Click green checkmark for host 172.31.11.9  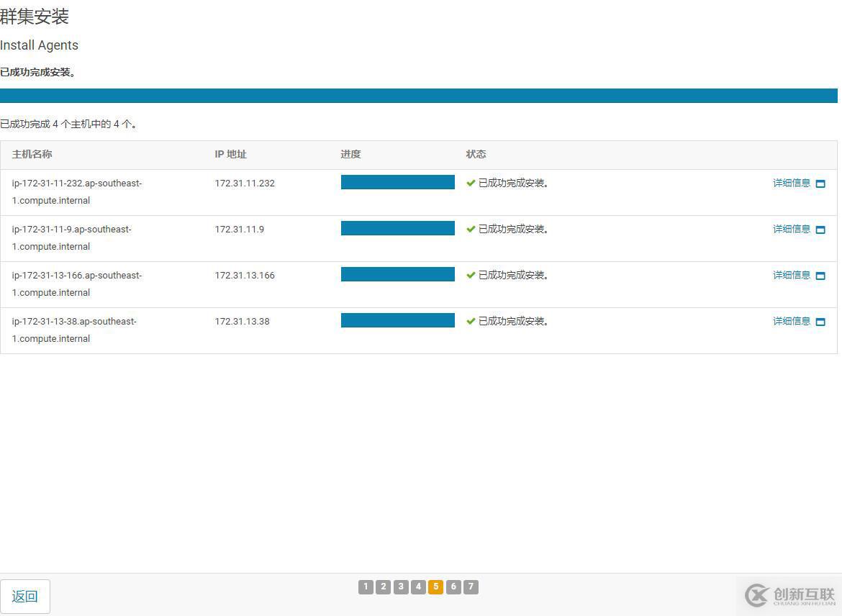click(x=471, y=230)
